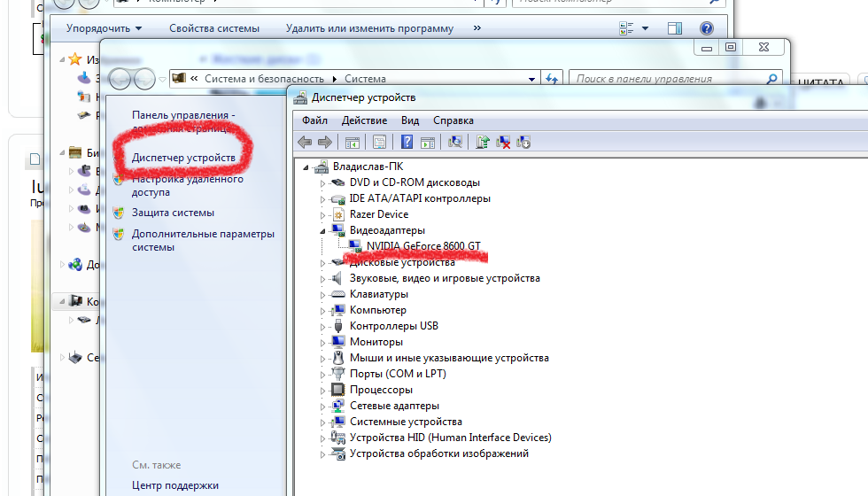Expand IDE ATA/ATAPI контроллеры
The image size is (868, 496).
tap(322, 199)
